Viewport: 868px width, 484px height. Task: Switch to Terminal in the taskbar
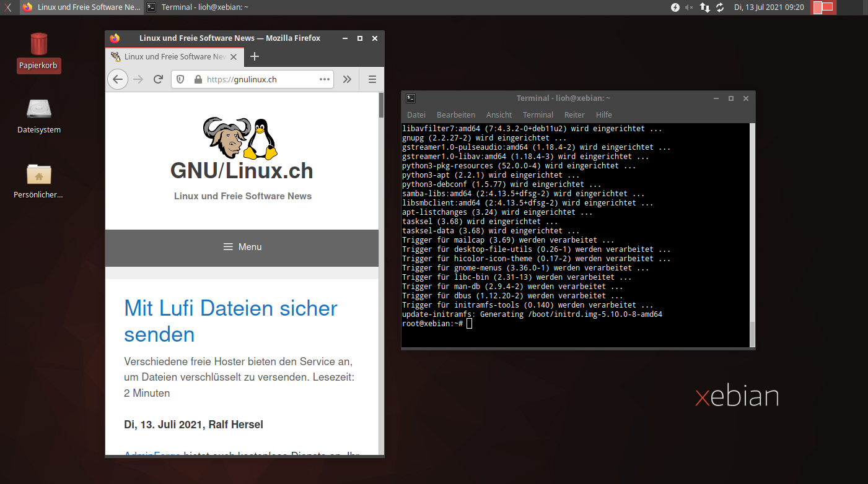coord(198,7)
